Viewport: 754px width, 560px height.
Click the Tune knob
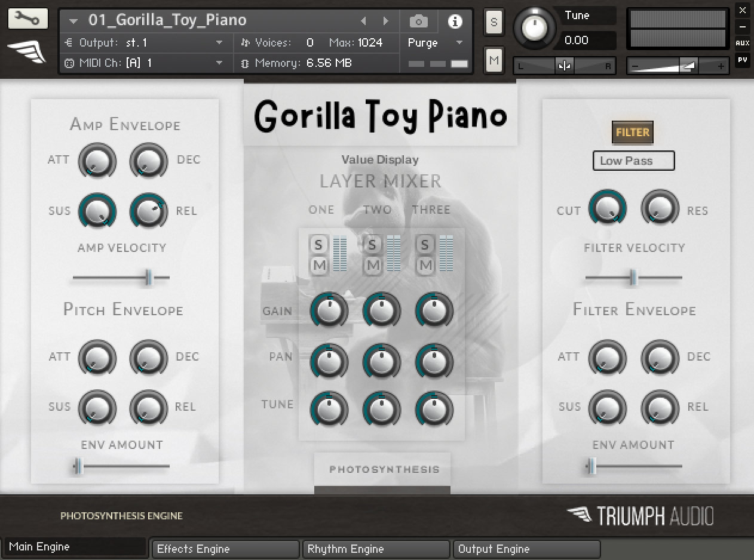pyautogui.click(x=535, y=27)
